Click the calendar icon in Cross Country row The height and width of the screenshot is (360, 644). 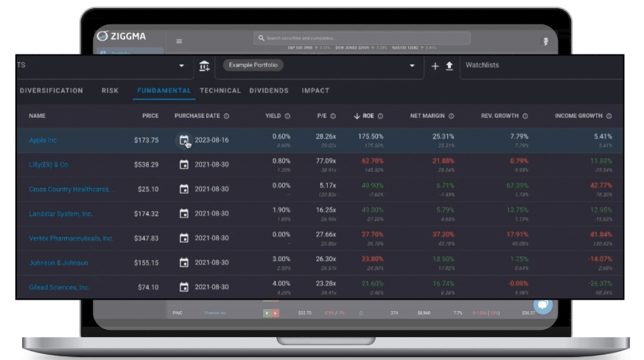click(x=184, y=190)
